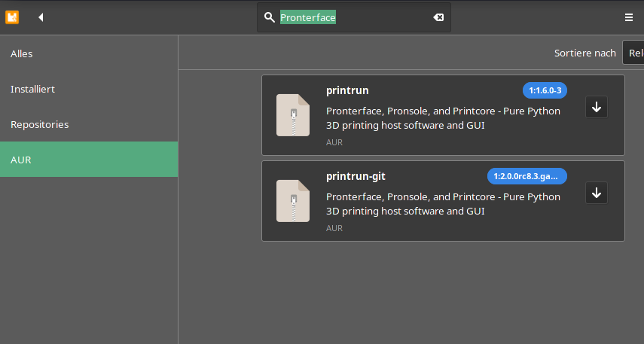
Task: Click the Pamac app icon in header
Action: 12,17
